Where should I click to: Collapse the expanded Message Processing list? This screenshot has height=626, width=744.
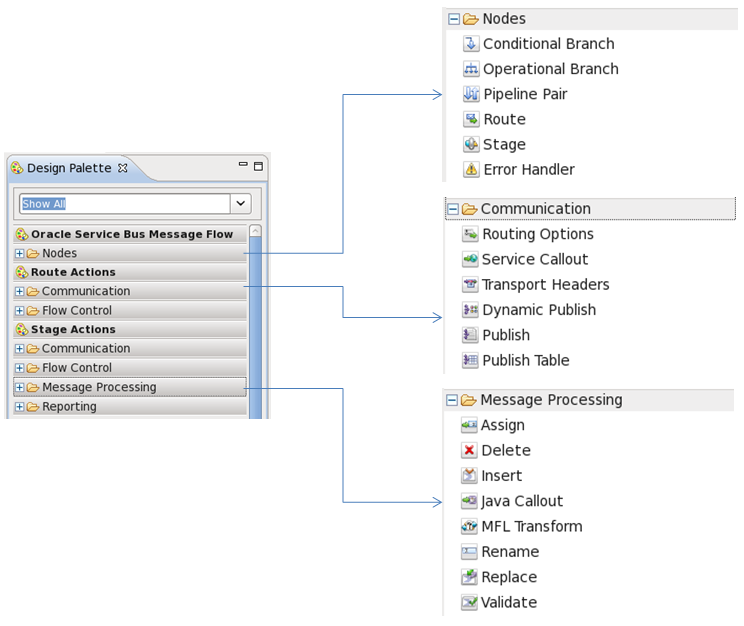point(452,401)
